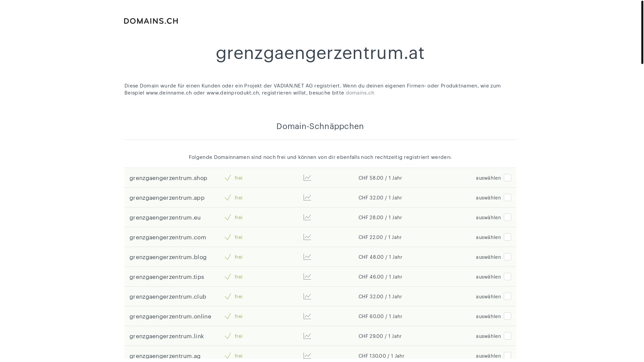Open price chart icon for grenzgaengerzentrum.com

(x=307, y=237)
